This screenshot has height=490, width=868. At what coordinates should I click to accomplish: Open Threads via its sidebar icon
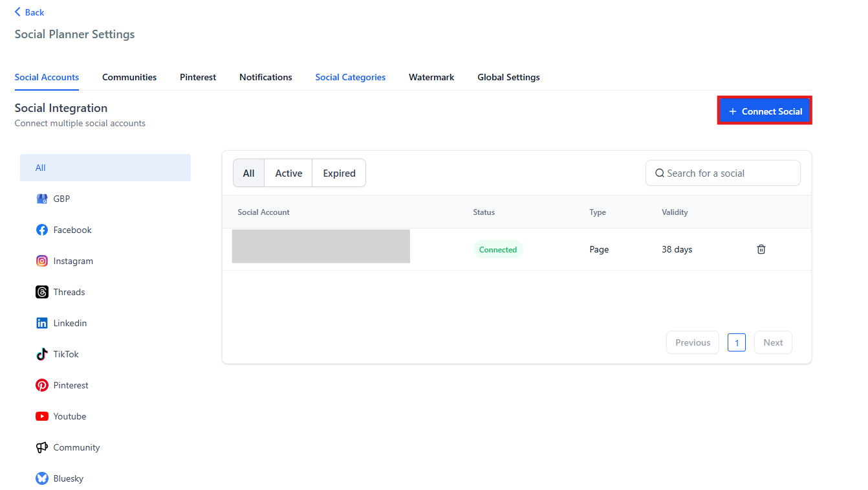pos(42,292)
